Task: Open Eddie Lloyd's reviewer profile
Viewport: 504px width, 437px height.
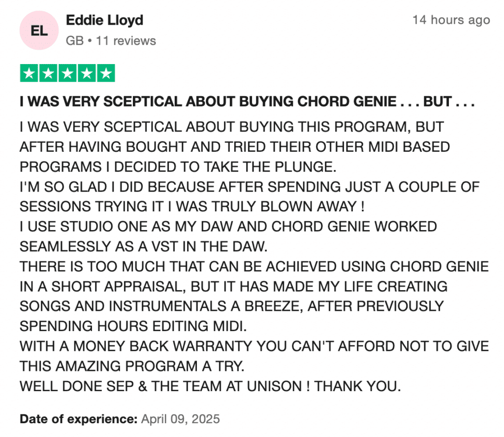Action: (x=104, y=20)
